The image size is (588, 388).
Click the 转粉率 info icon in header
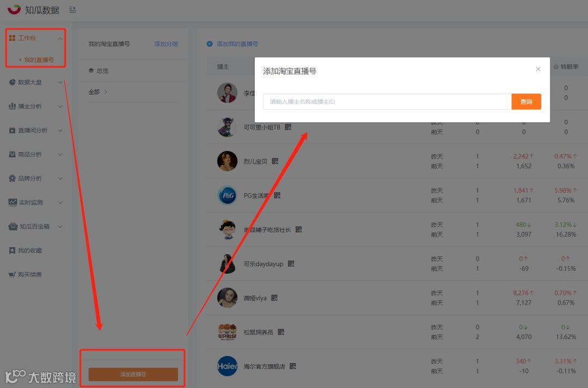tap(556, 67)
